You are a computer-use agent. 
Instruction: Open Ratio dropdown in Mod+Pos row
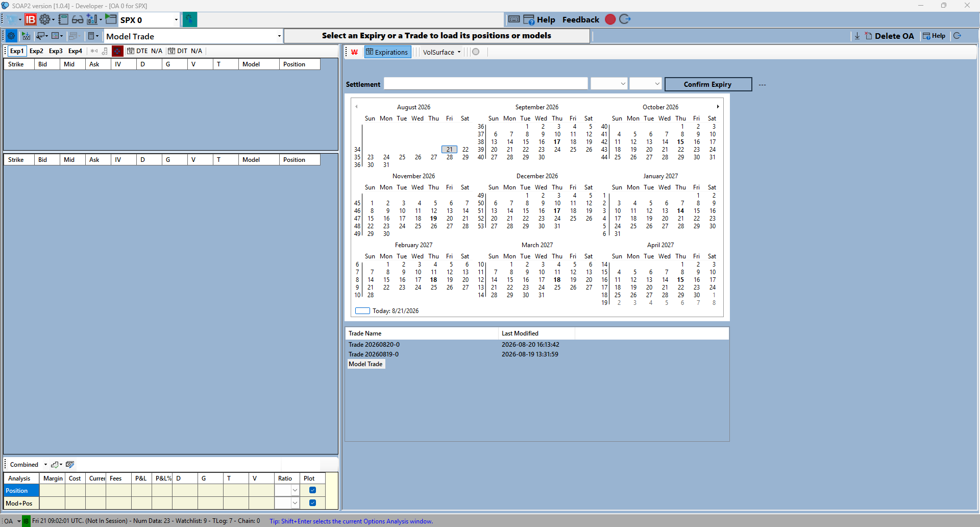click(295, 503)
